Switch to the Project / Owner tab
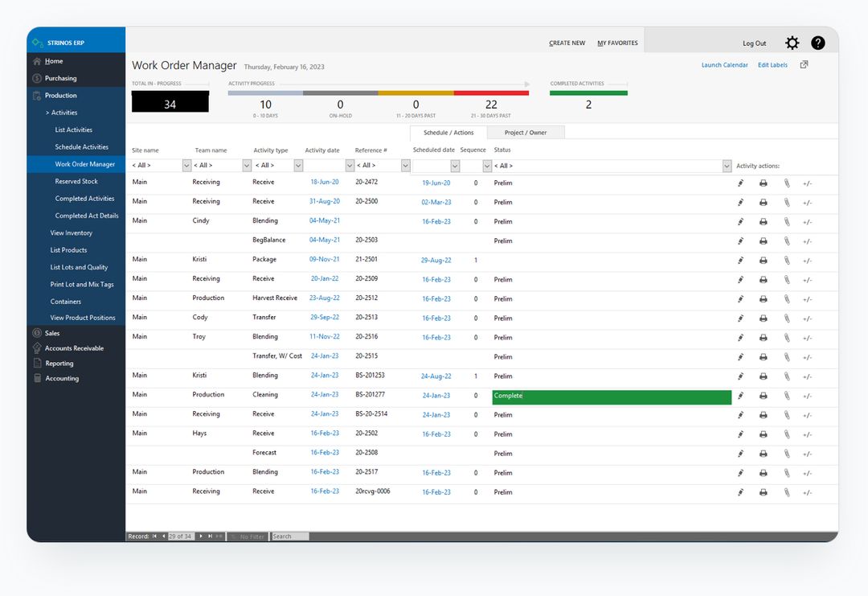Viewport: 868px width, 596px height. pyautogui.click(x=525, y=132)
